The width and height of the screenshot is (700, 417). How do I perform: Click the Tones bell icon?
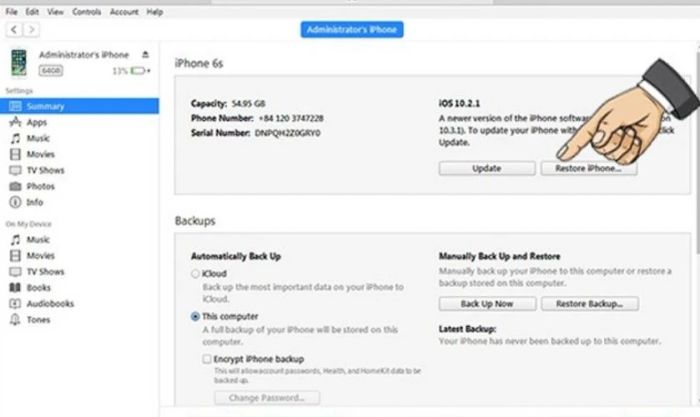tap(15, 320)
